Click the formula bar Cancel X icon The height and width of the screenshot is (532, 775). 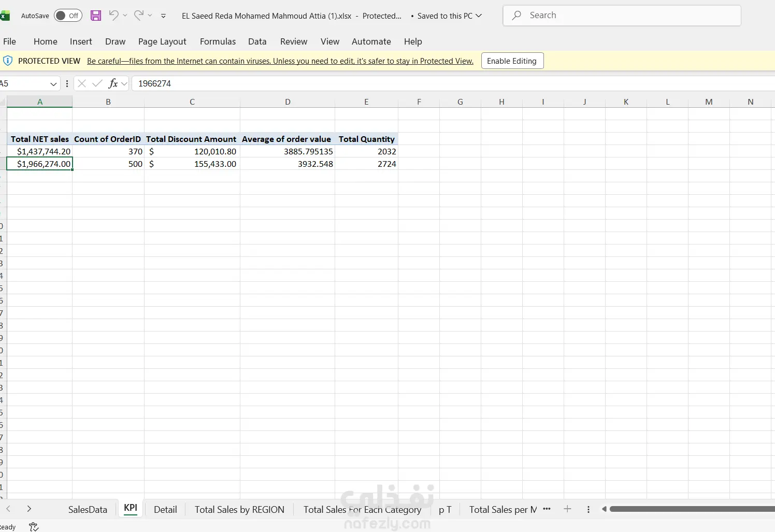click(x=81, y=83)
